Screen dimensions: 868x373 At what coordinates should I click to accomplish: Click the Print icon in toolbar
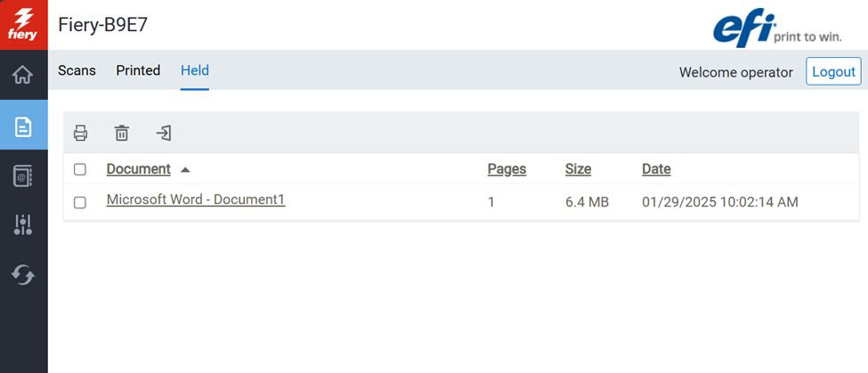click(x=80, y=134)
